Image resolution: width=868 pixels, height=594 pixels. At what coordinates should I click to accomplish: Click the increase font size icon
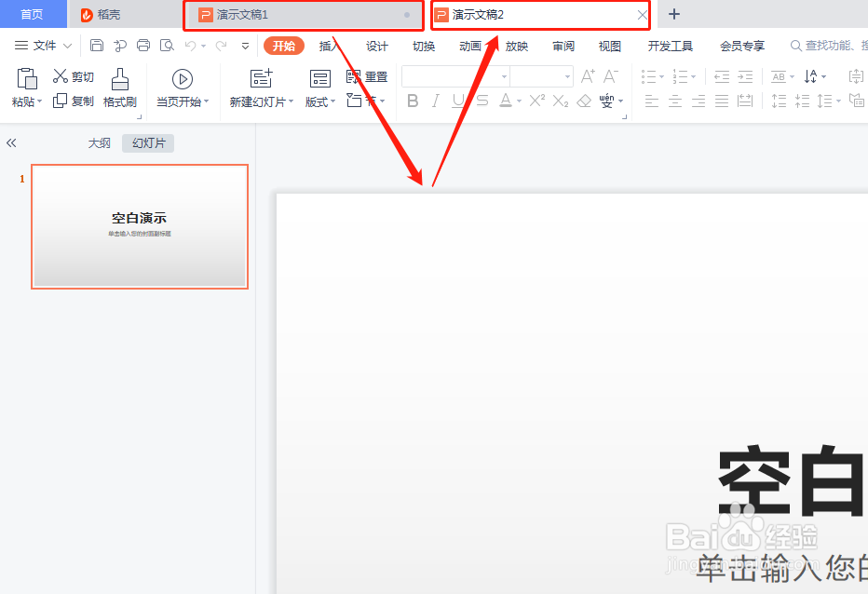coord(587,75)
